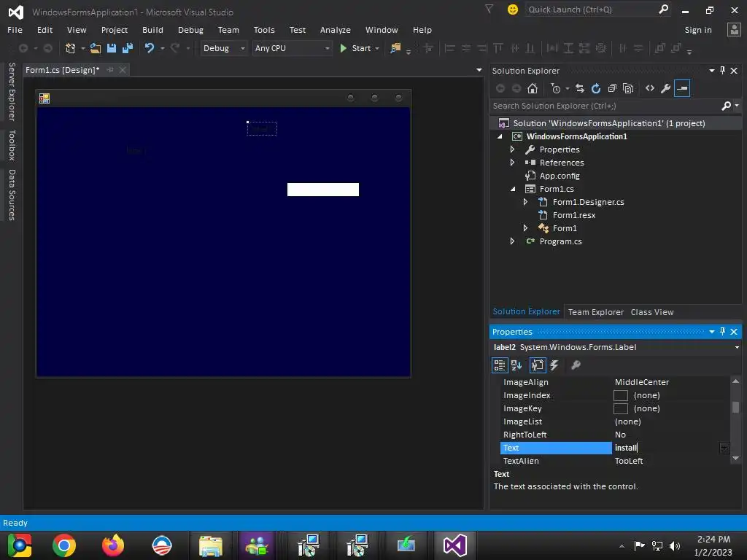
Task: Open the Debug menu
Action: point(190,29)
